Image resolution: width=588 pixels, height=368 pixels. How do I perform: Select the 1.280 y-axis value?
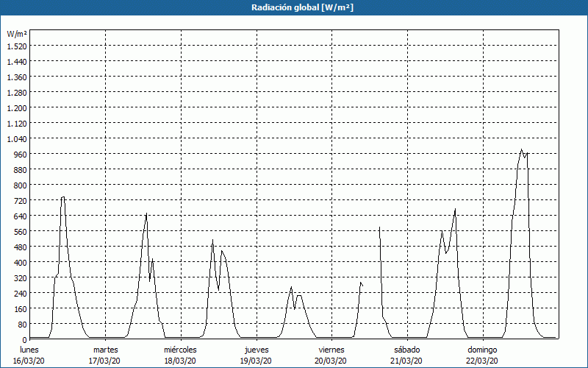click(17, 93)
